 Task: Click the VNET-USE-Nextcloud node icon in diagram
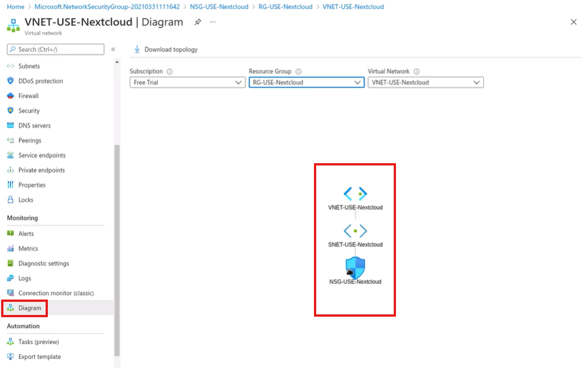click(355, 194)
